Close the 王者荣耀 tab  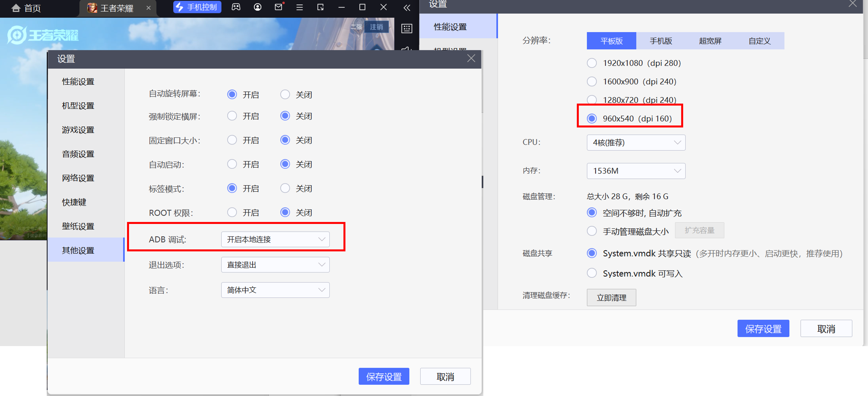coord(148,8)
